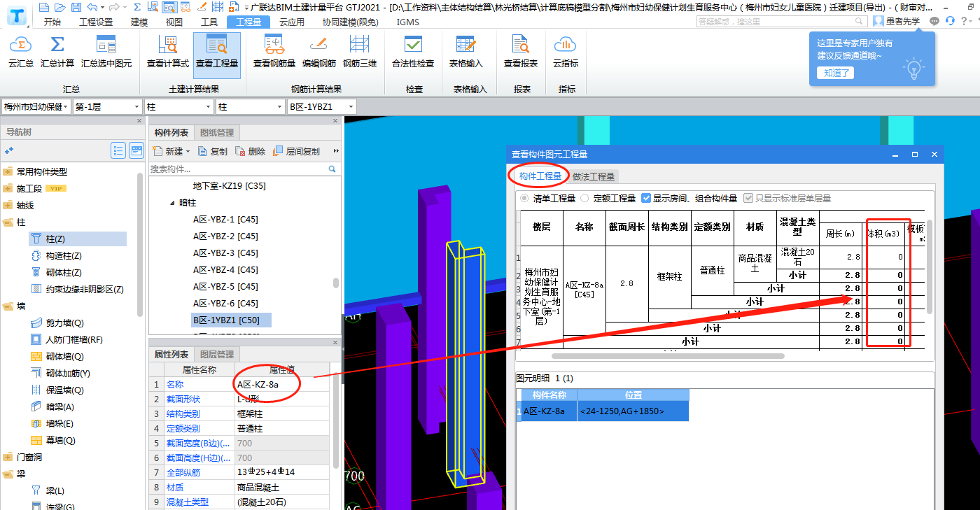Viewport: 980px width, 510px height.
Task: Click 名称 property value A区-KZ-8a
Action: pos(281,384)
